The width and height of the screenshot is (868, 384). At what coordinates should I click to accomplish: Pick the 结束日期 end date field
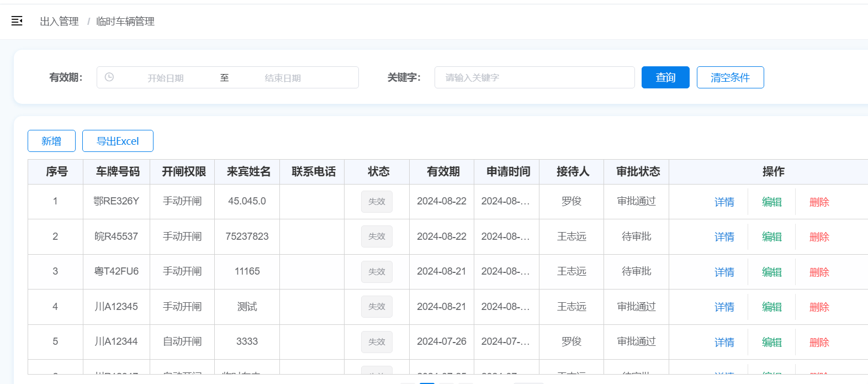click(x=283, y=78)
